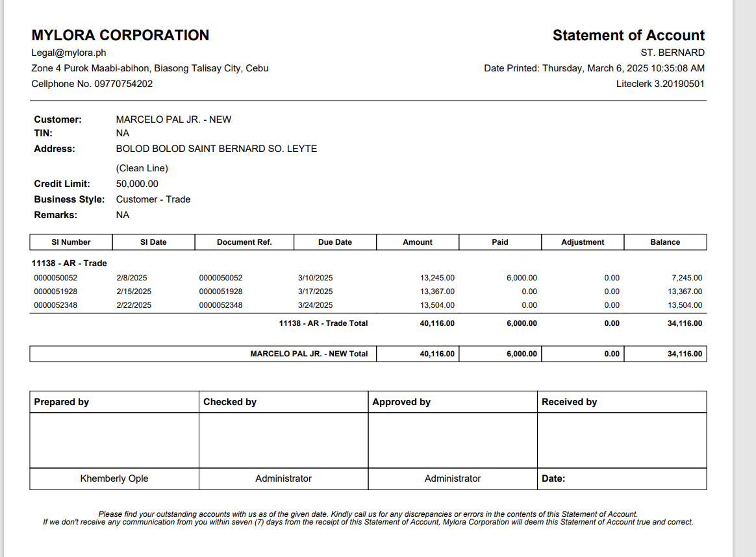Select the 7,245.00 balance value
Screen dimensions: 756x557
(687, 278)
